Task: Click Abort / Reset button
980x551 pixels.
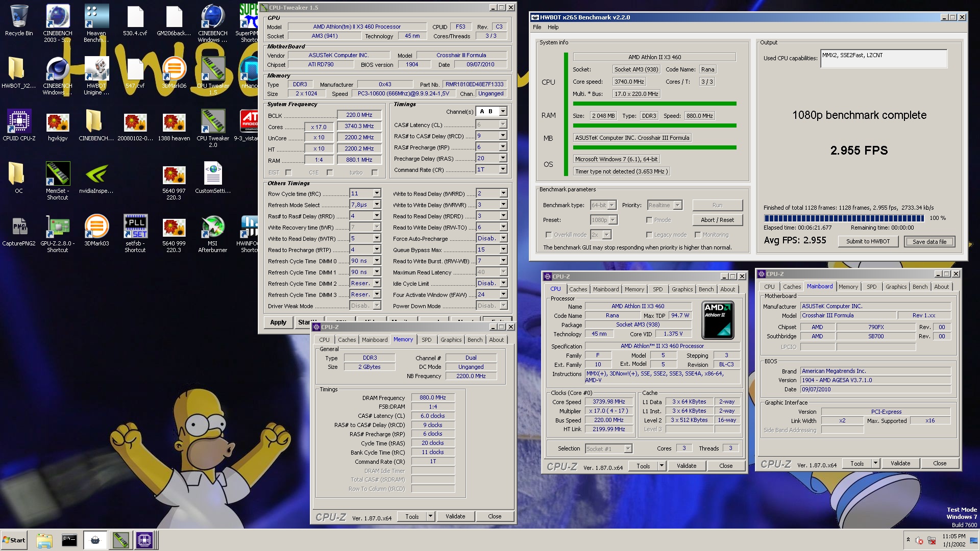Action: (717, 220)
